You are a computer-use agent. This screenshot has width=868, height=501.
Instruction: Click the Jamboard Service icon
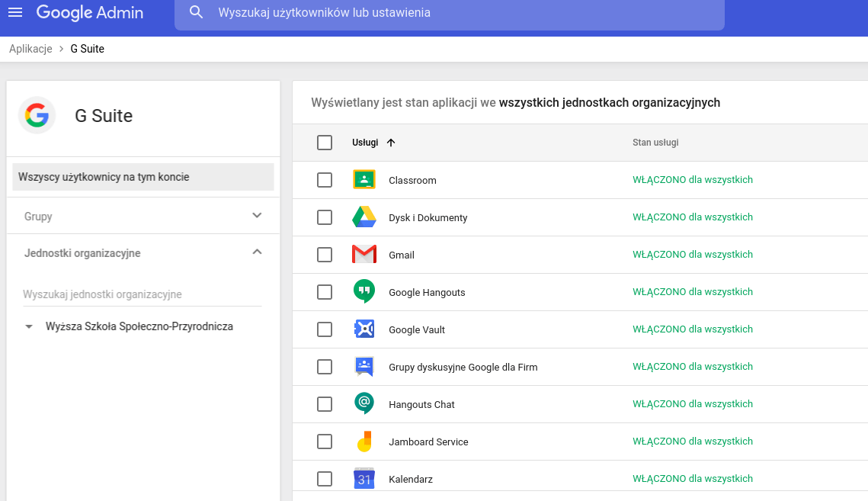coord(364,442)
